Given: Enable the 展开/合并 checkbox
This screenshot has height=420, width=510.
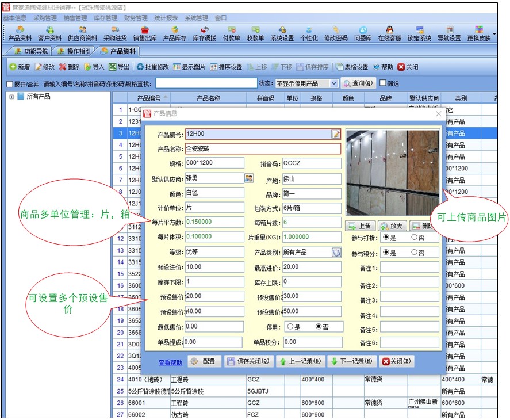Looking at the screenshot, I should pos(9,84).
